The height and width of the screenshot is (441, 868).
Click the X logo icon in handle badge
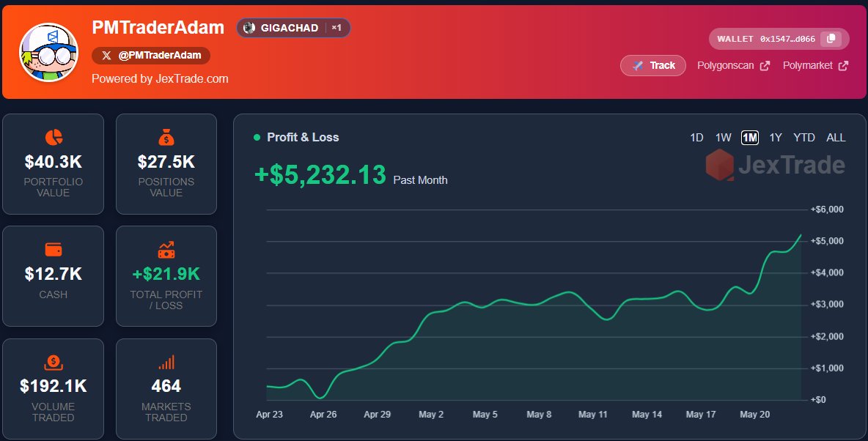coord(106,56)
